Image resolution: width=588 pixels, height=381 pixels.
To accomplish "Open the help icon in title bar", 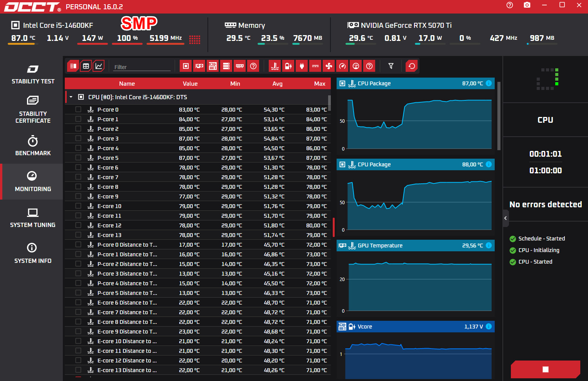I will (x=510, y=5).
